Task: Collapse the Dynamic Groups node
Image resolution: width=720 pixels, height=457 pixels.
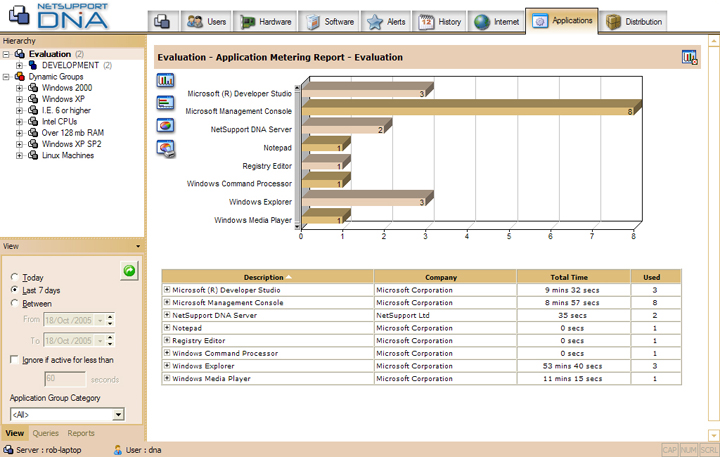Action: (x=6, y=77)
